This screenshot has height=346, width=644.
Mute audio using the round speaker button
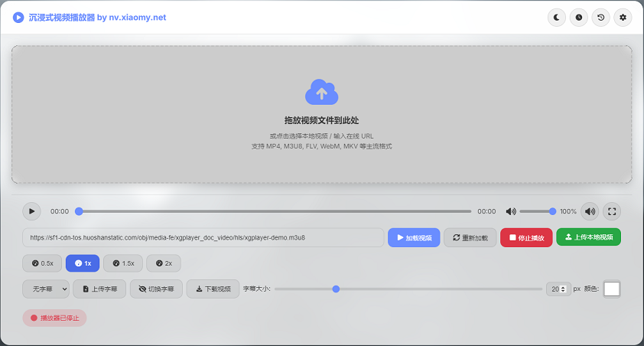point(590,211)
